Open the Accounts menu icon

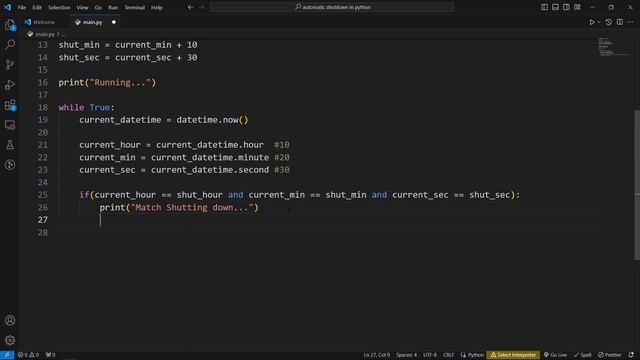(10, 320)
